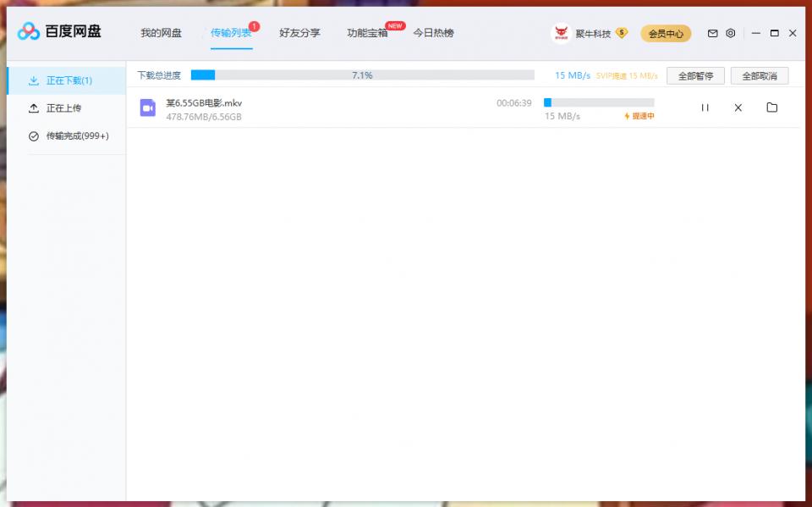Click the 聚牛科技 account avatar
The height and width of the screenshot is (507, 812).
click(x=561, y=33)
